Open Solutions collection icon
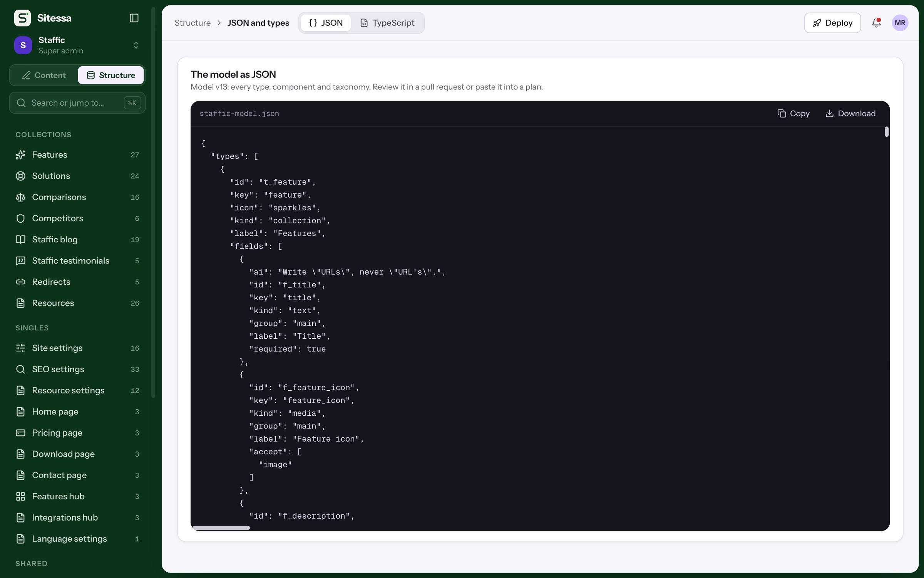Screen dimensions: 924x578 coord(20,176)
